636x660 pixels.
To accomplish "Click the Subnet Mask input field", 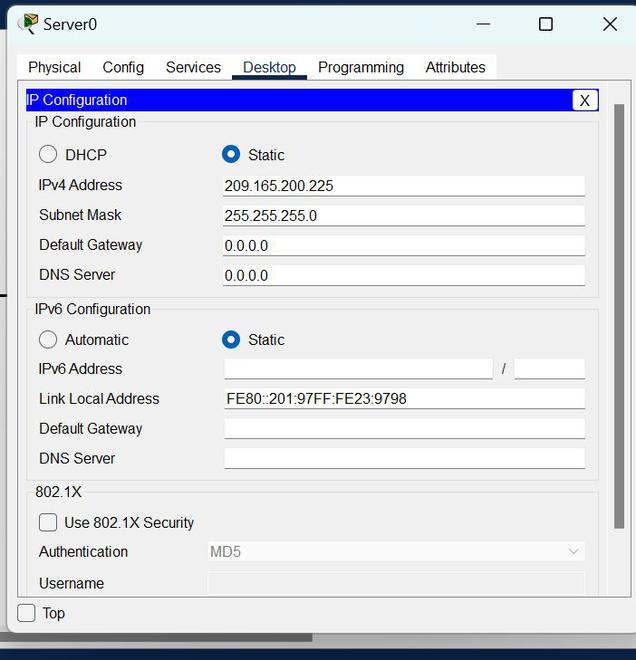I will (403, 216).
